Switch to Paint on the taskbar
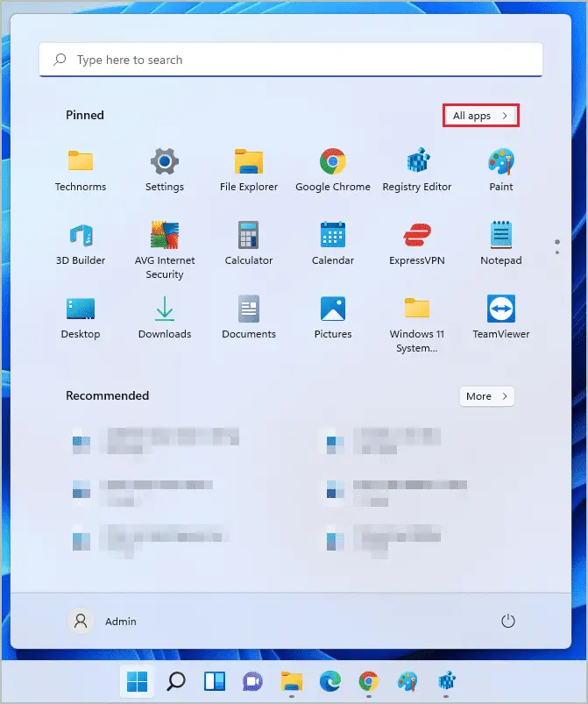This screenshot has height=704, width=588. (x=407, y=681)
